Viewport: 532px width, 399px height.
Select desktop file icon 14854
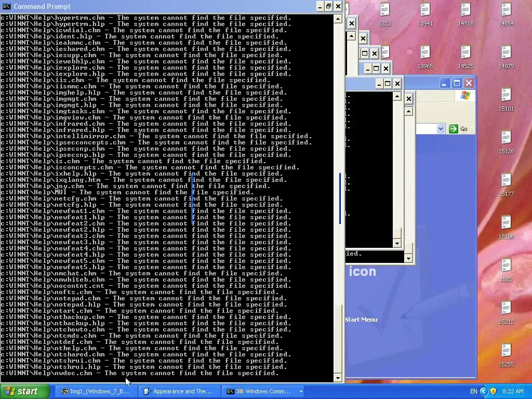tap(506, 14)
